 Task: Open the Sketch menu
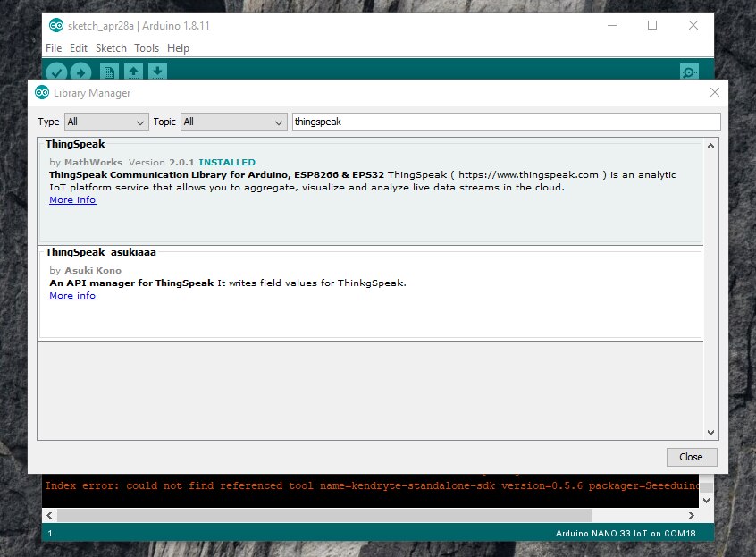point(111,48)
